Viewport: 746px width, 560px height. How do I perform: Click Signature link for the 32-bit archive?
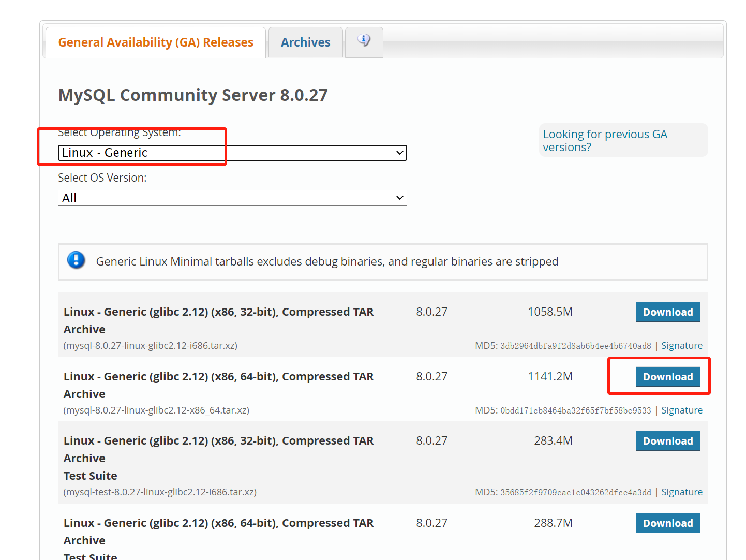coord(682,345)
